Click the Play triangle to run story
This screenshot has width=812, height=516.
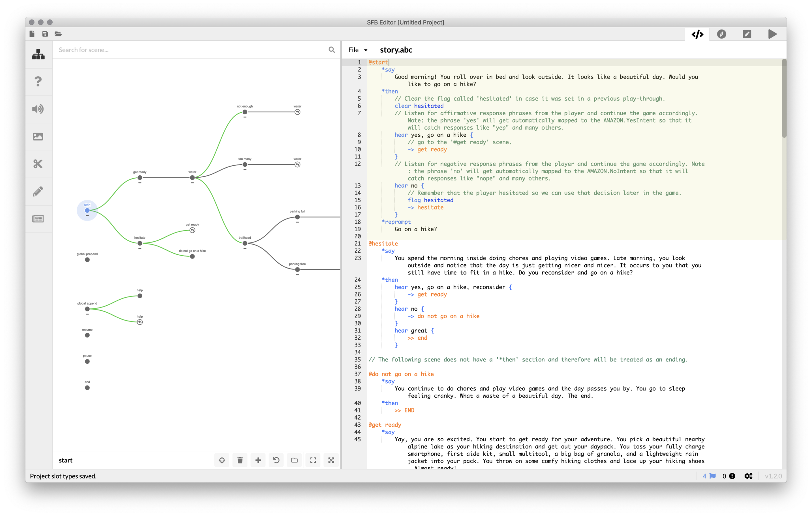click(x=772, y=34)
